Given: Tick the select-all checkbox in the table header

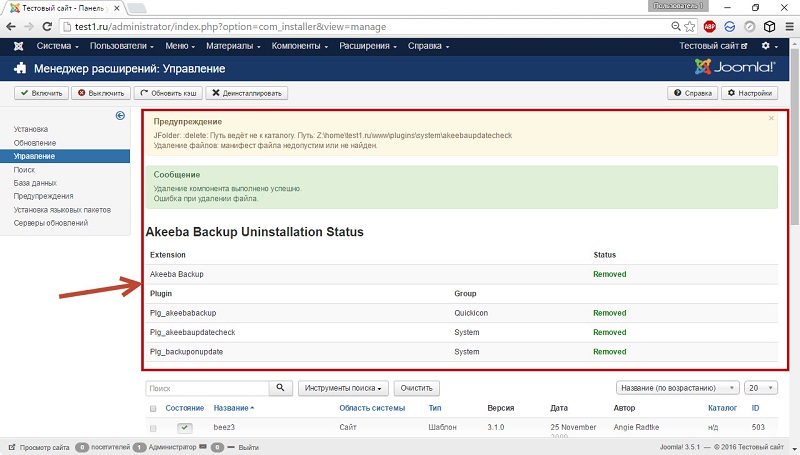Looking at the screenshot, I should 153,409.
